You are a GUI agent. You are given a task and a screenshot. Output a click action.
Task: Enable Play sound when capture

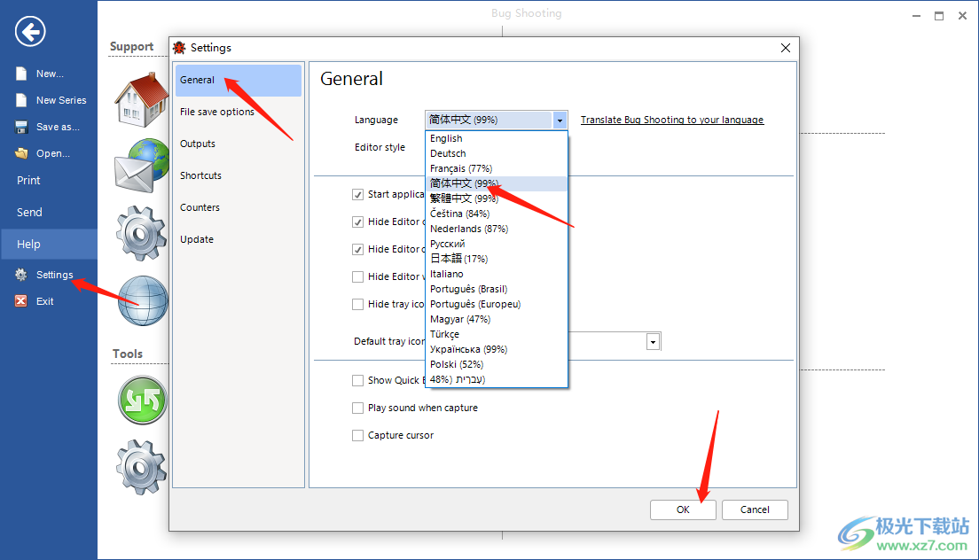coord(357,408)
